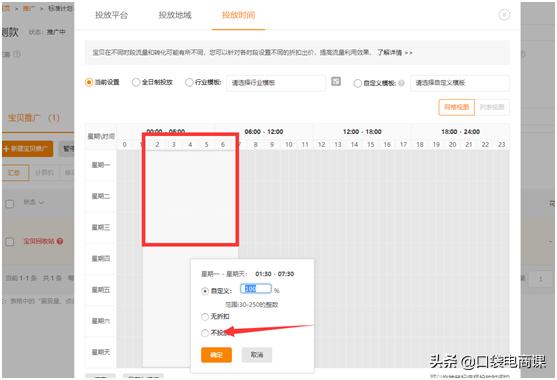Image resolution: width=557 pixels, height=380 pixels.
Task: Switch to 网格视图 view
Action: [456, 107]
